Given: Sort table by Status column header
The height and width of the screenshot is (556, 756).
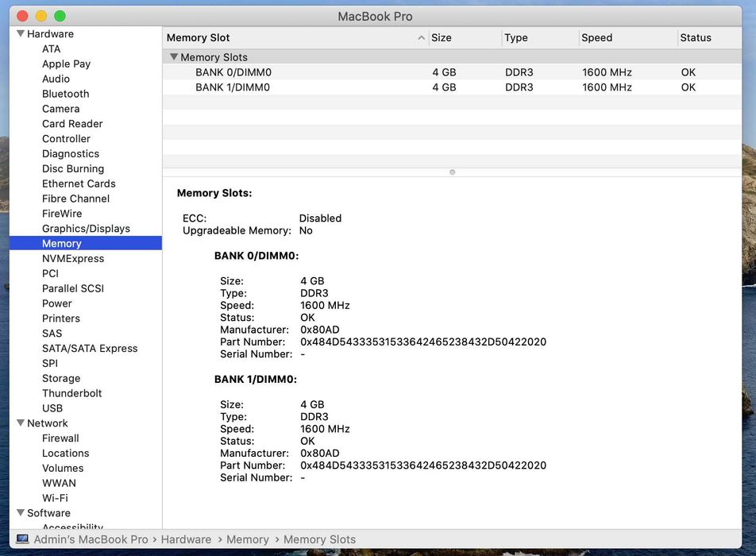Looking at the screenshot, I should coord(709,37).
